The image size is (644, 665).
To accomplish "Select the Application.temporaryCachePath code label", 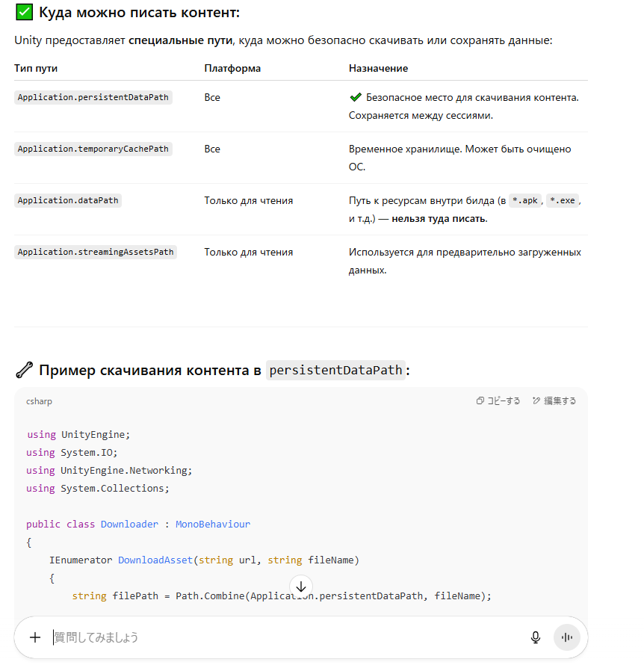I will [93, 149].
